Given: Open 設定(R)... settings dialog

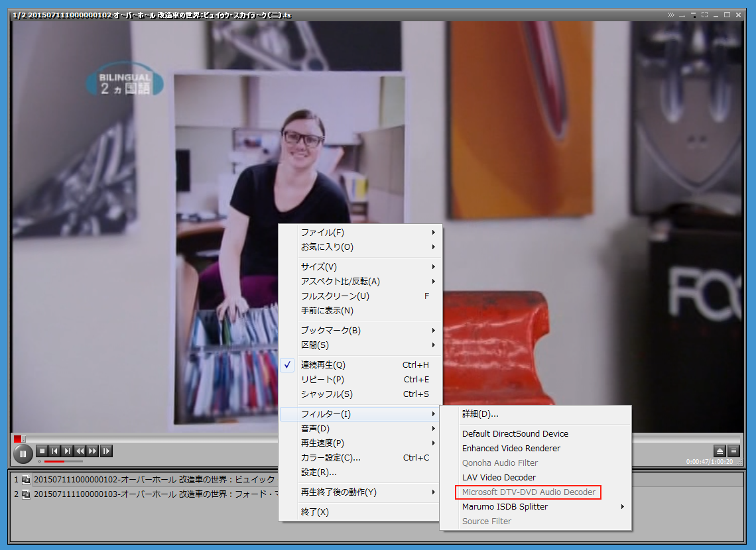Looking at the screenshot, I should coord(318,472).
